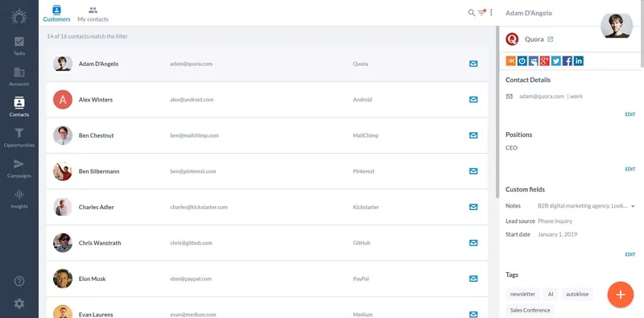Click the orange add plus button
The height and width of the screenshot is (318, 644).
coord(620,294)
